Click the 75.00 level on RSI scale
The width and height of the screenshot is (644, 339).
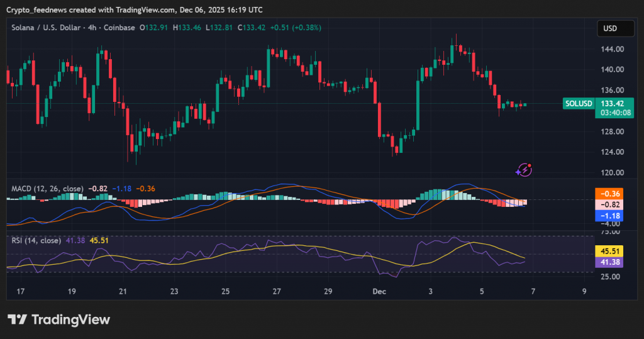(x=611, y=232)
